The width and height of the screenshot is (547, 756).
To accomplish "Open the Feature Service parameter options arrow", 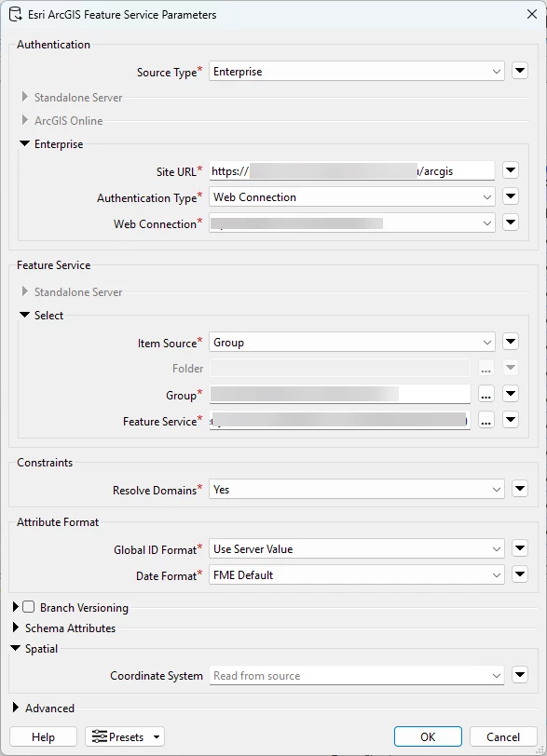I will [511, 420].
